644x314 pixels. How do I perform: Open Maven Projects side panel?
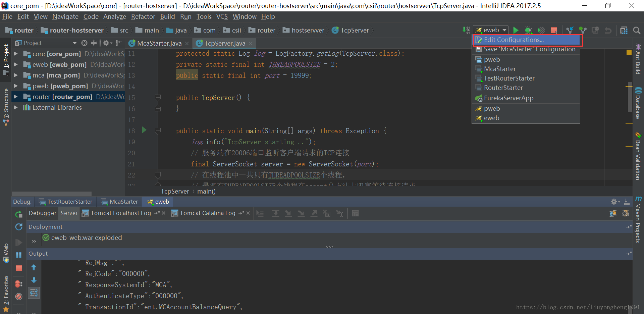[x=638, y=219]
